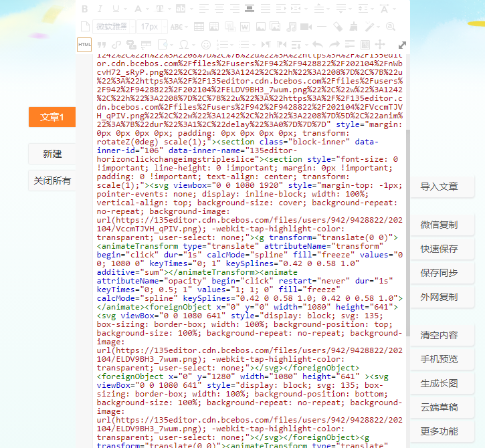
Task: Click the paragraph spacing after icon
Action: 341,9
